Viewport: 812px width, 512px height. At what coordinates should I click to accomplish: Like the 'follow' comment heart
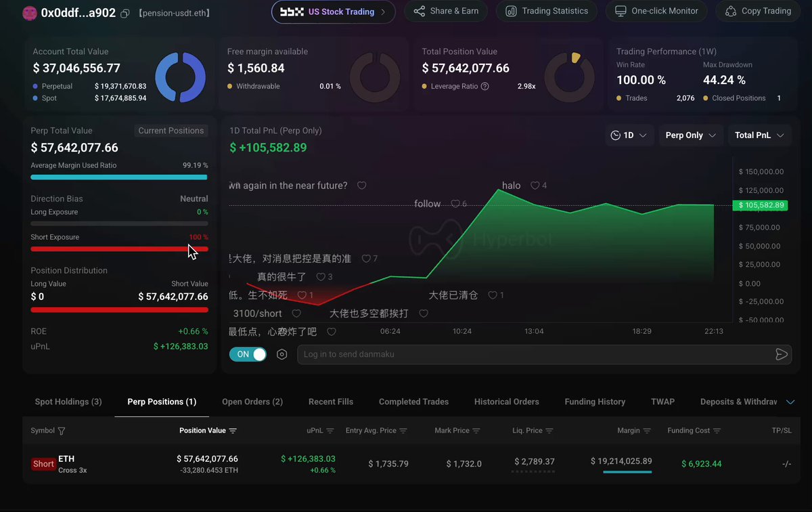[455, 204]
